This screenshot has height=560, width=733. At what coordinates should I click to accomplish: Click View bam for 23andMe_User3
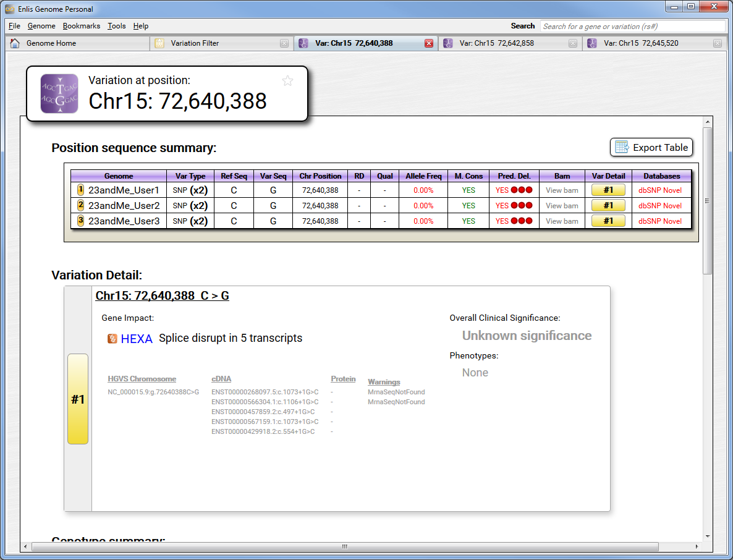pyautogui.click(x=562, y=221)
